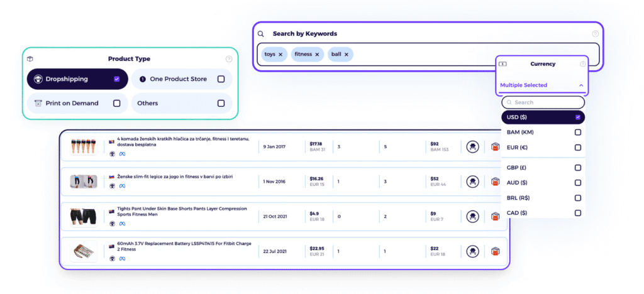The image size is (644, 294).
Task: Click the '22 Jul 2021' date cell
Action: coord(275,251)
